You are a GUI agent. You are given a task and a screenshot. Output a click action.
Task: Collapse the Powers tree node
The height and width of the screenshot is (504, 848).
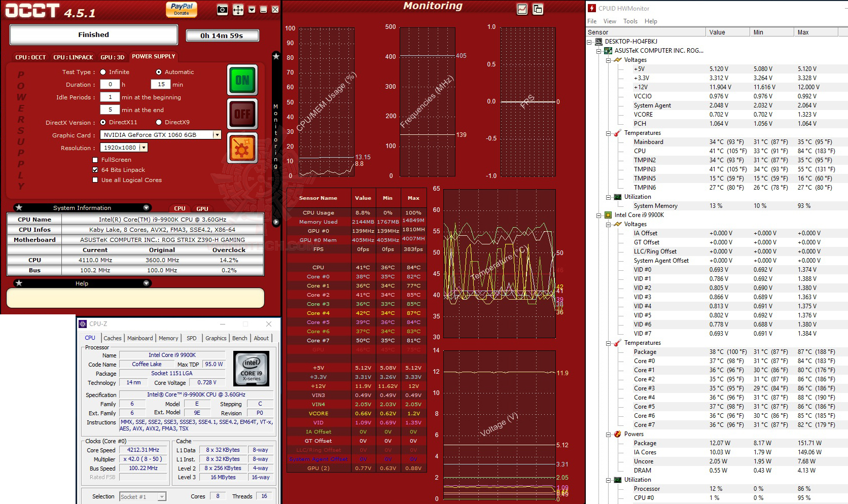pos(609,435)
